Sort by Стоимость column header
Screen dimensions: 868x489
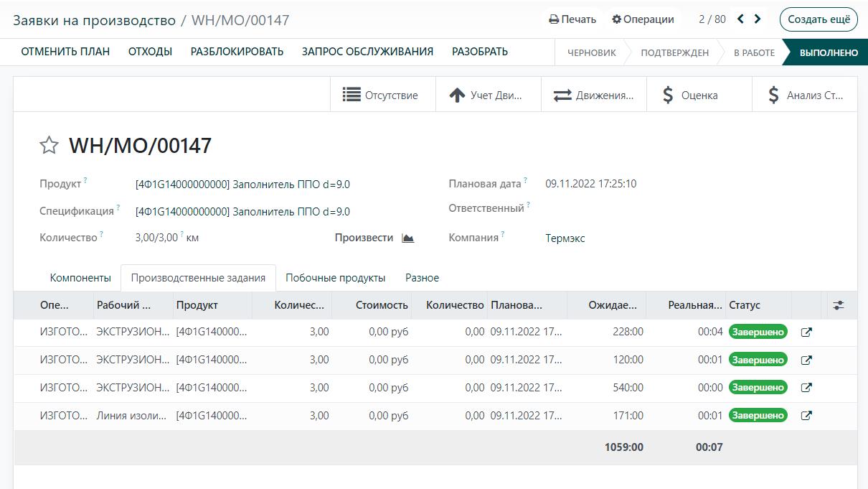point(371,305)
